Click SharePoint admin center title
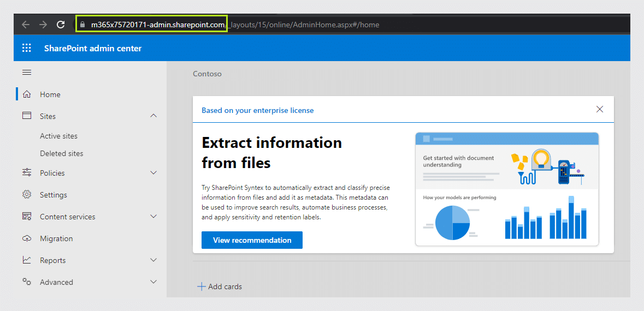Viewport: 644px width, 311px height. 93,49
